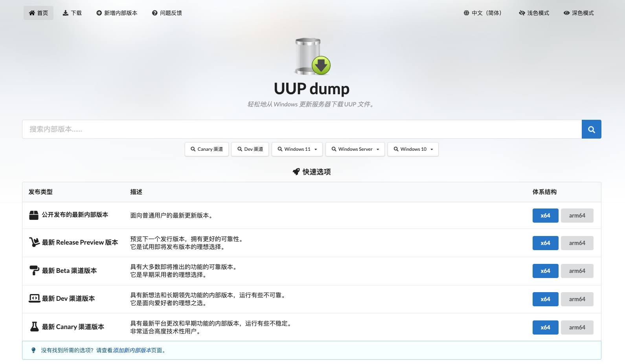Click the 最新 Canary 渠道版本 row title
This screenshot has height=364, width=625.
(x=73, y=327)
